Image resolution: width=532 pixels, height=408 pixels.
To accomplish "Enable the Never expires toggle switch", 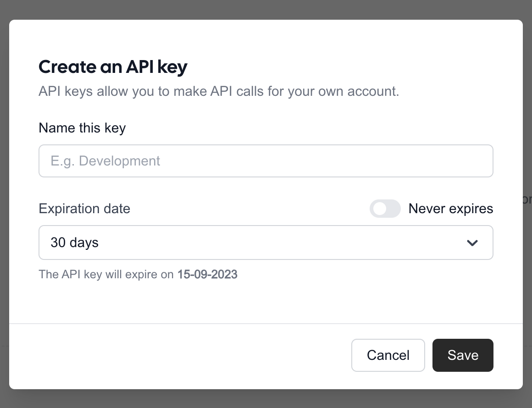I will click(385, 209).
